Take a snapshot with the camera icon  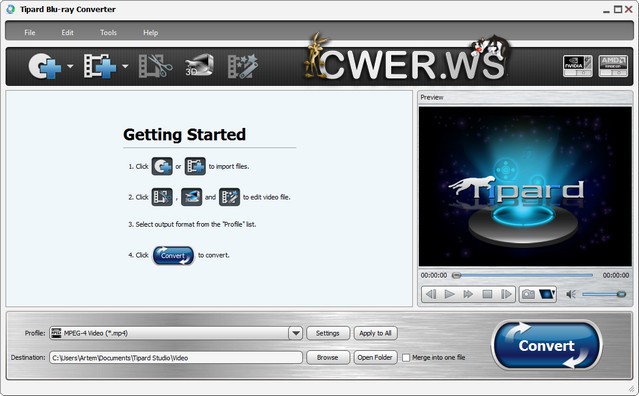528,294
